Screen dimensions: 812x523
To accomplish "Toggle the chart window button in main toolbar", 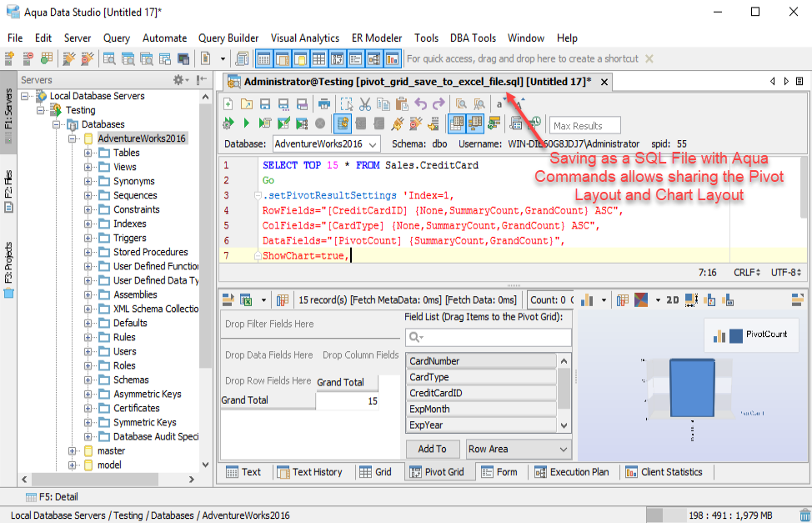I will [393, 59].
